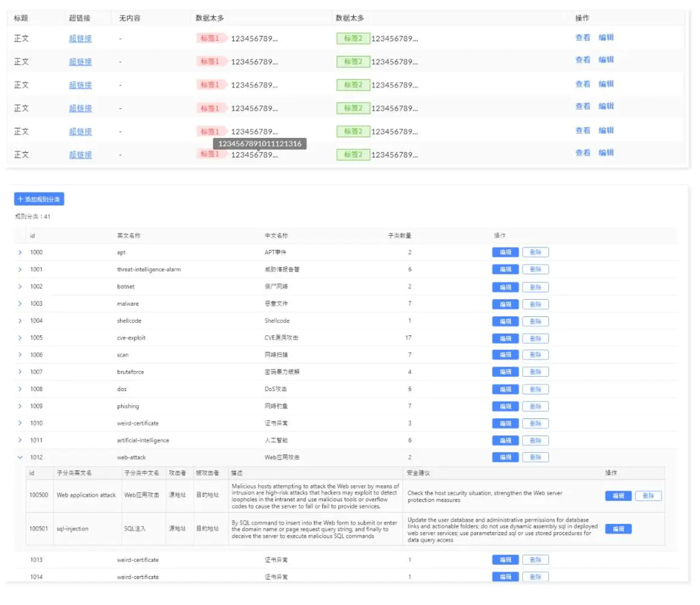Click the 安全建议 sub-table header
Image resolution: width=700 pixels, height=605 pixels.
[x=418, y=473]
